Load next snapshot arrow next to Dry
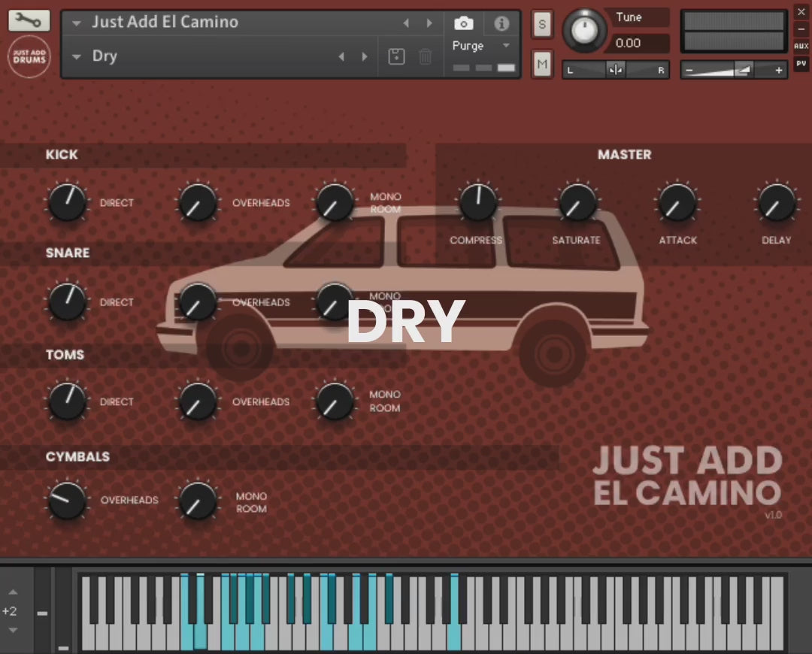The image size is (812, 654). 365,56
